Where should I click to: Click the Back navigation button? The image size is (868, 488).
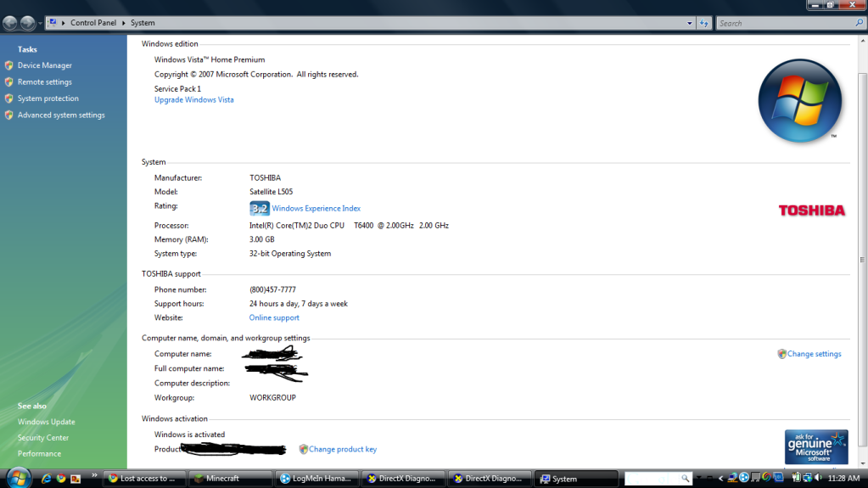coord(10,23)
